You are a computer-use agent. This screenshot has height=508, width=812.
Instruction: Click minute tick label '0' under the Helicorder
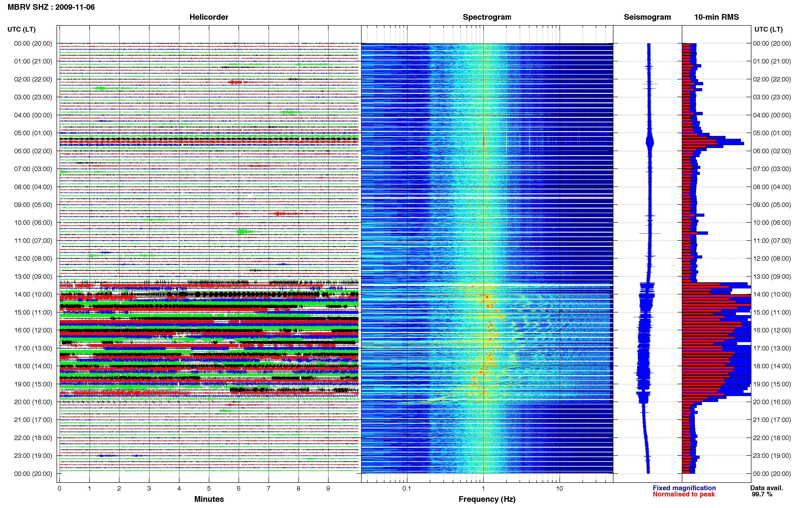pyautogui.click(x=59, y=489)
